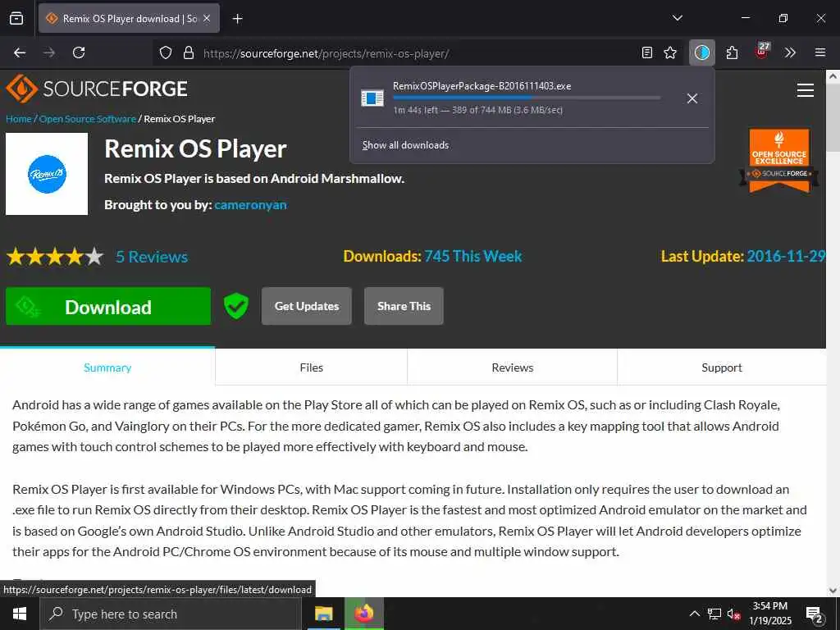The image size is (840, 630).
Task: Click the five-star rating display
Action: point(55,257)
